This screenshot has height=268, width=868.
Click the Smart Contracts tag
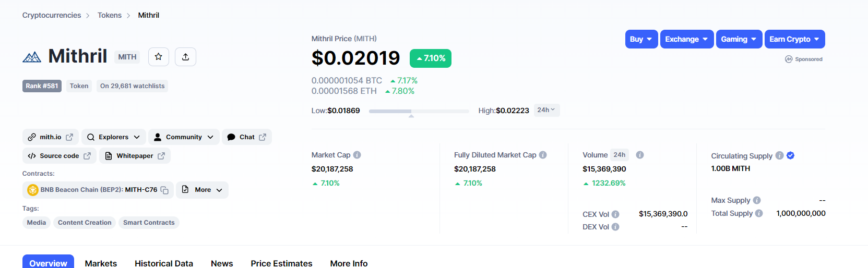(149, 223)
